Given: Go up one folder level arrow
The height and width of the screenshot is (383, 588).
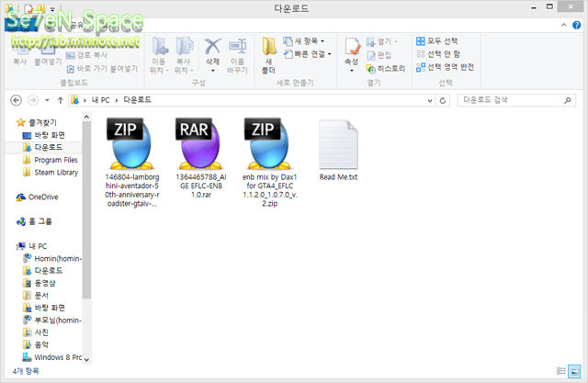Looking at the screenshot, I should pyautogui.click(x=60, y=100).
